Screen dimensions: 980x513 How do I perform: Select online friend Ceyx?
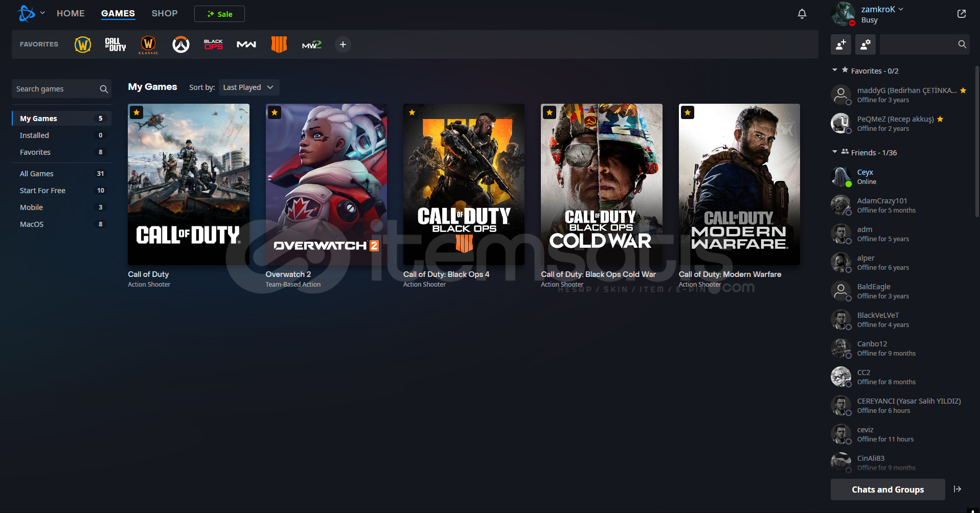pos(901,177)
